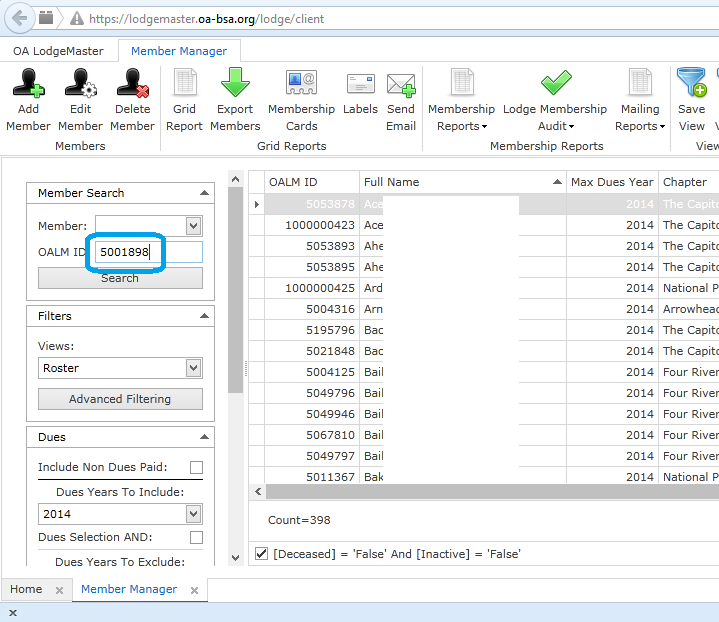Click the Delete Member icon
This screenshot has width=719, height=622.
pos(133,83)
